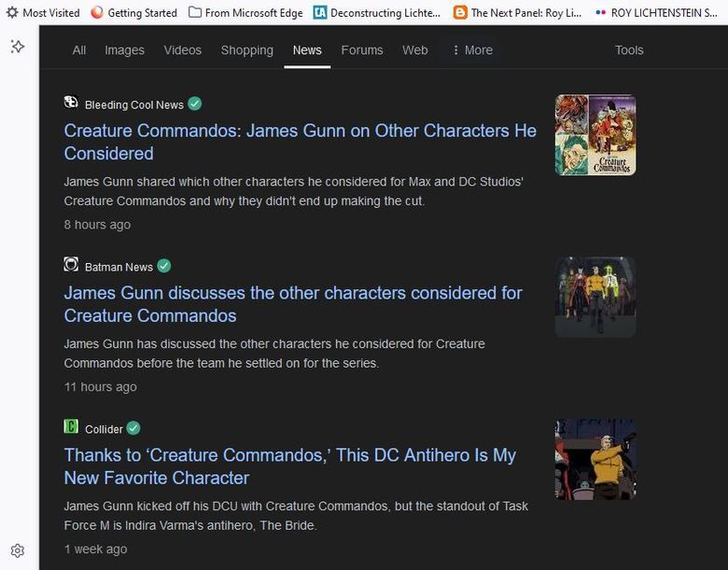Switch to the Images search tab
Viewport: 728px width, 570px height.
[x=124, y=50]
